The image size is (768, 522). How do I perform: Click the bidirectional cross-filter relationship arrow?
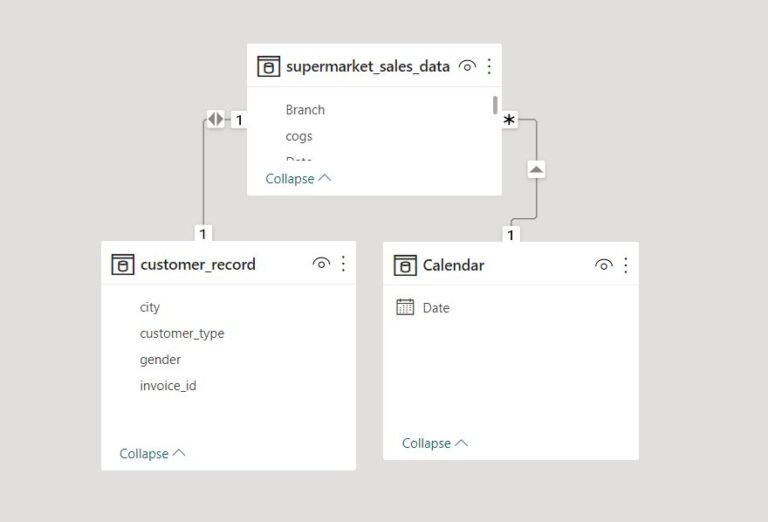[215, 120]
